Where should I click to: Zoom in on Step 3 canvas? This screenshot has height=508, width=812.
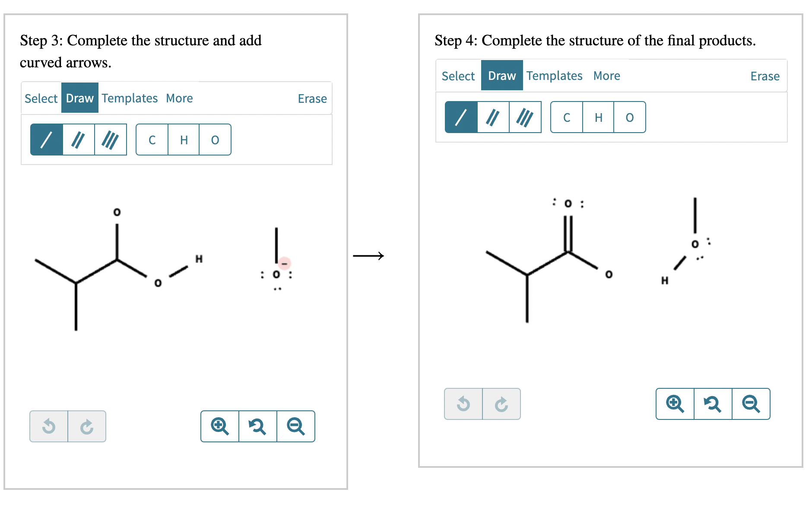pos(220,426)
